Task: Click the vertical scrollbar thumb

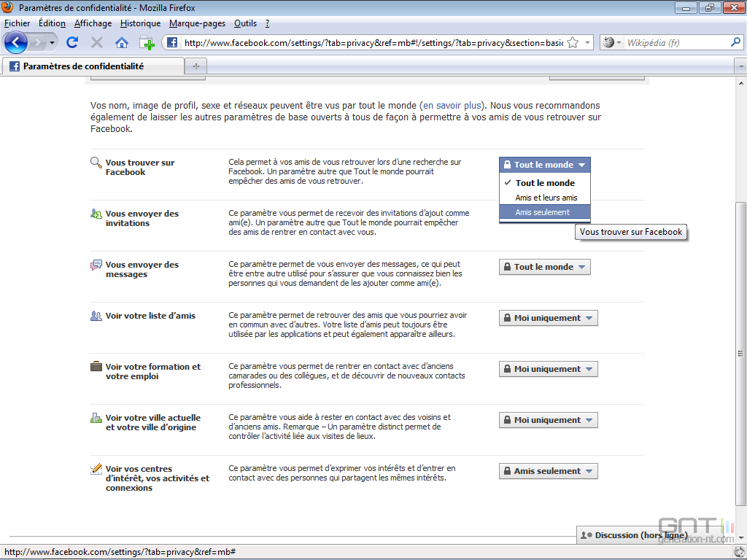Action: [740, 354]
